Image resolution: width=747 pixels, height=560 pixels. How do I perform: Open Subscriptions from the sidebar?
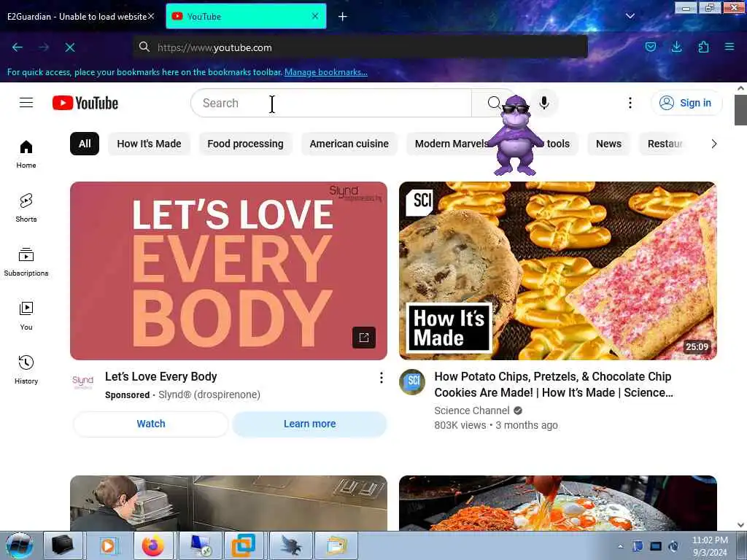(26, 262)
